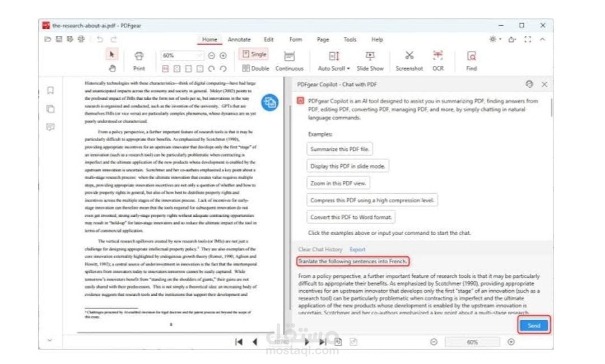Open the 60% zoom dropdown in the ribbon
The height and width of the screenshot is (364, 605).
coord(182,55)
